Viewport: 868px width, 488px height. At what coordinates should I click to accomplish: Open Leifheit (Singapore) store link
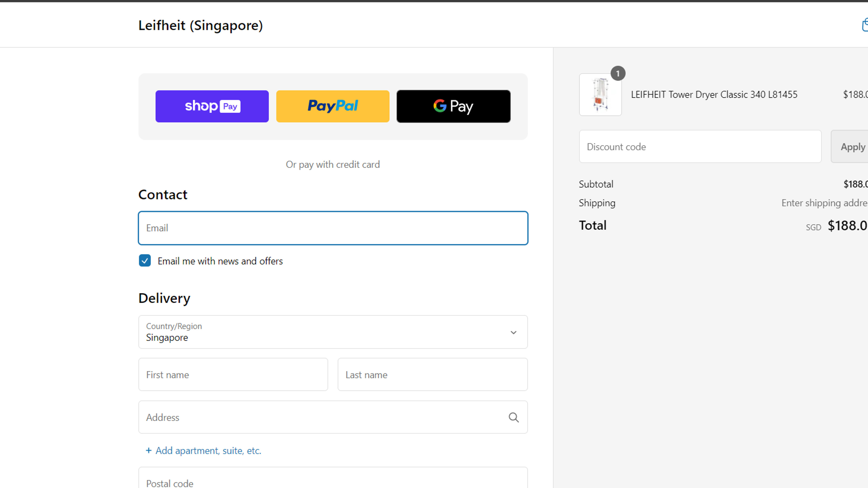click(x=200, y=25)
